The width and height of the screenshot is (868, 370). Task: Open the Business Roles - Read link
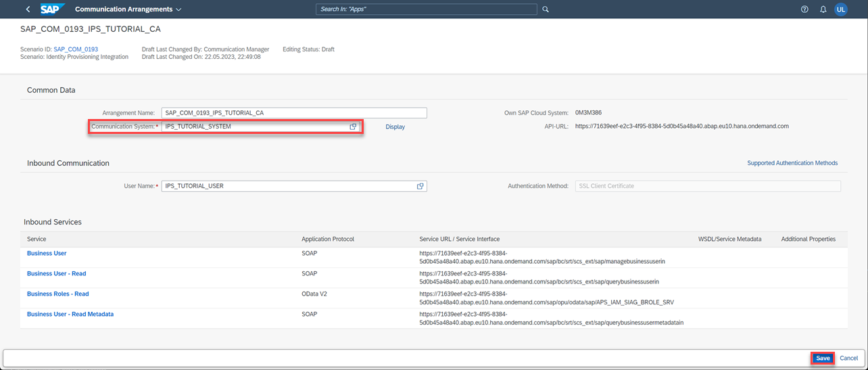(x=58, y=294)
